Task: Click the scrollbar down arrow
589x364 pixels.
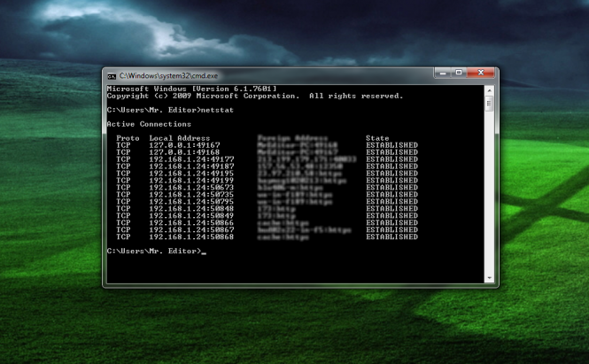Action: 489,278
